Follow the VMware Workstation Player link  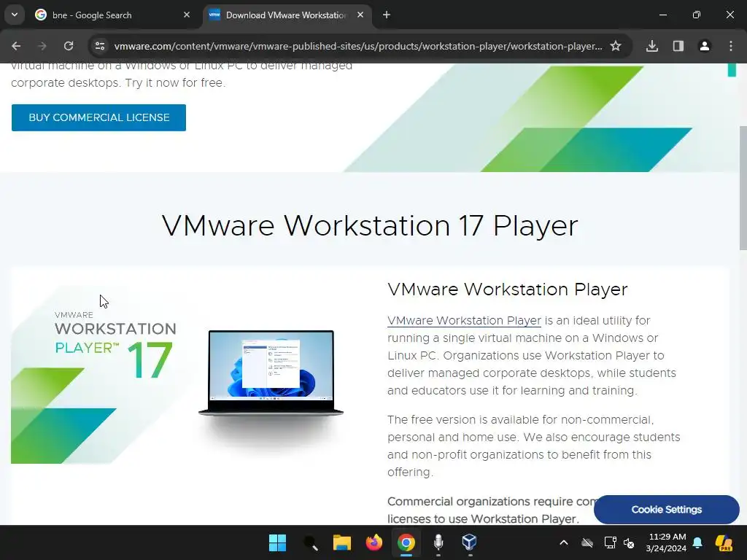[x=464, y=321]
